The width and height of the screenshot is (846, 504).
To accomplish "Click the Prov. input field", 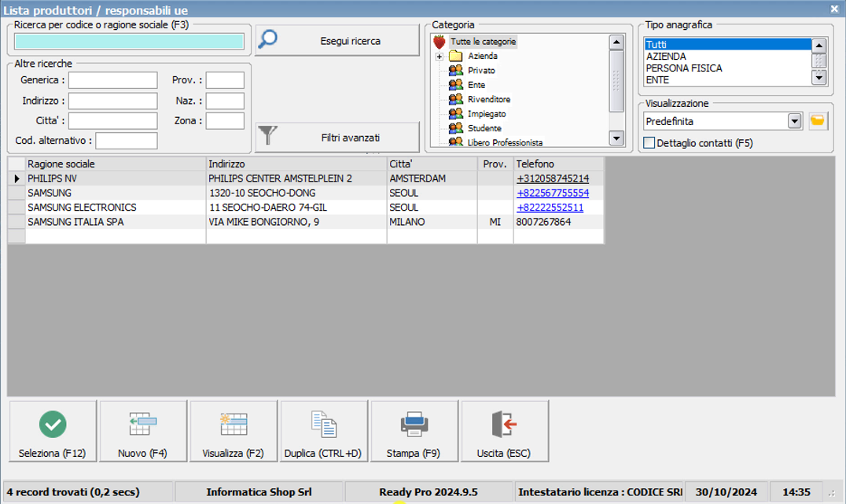I will coord(225,80).
